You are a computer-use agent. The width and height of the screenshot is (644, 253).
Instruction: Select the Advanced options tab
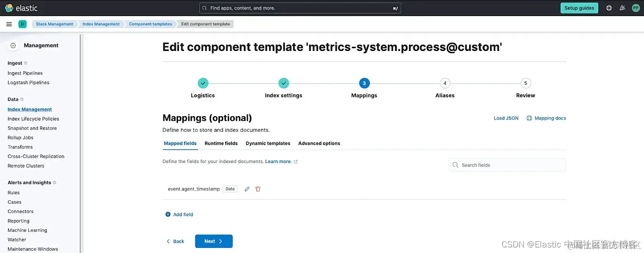pos(319,143)
